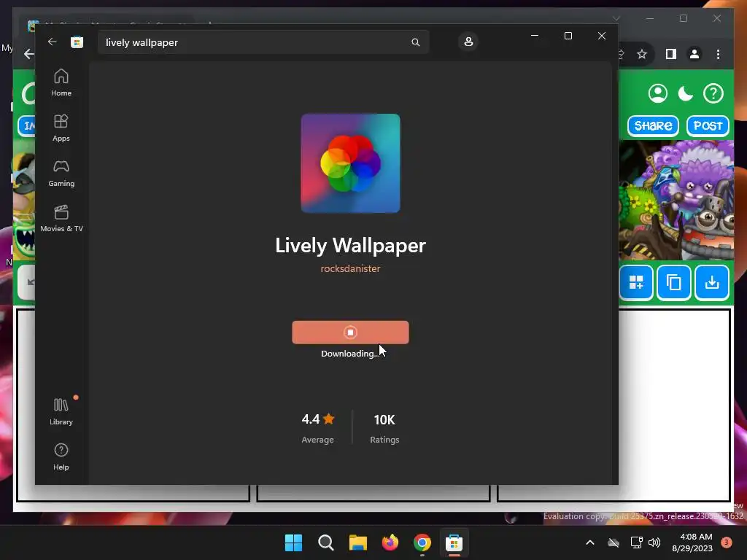Toggle dark mode moon icon on webpage
The width and height of the screenshot is (747, 560).
(x=685, y=93)
